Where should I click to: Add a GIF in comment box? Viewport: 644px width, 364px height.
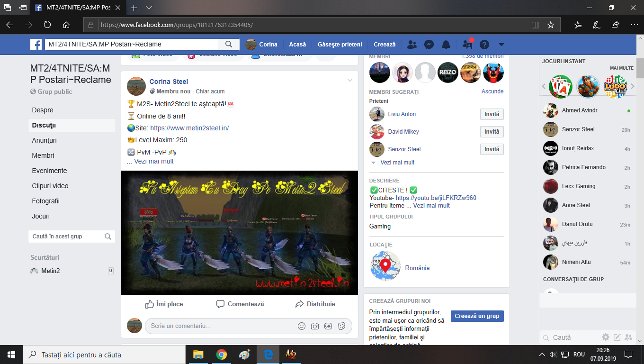coord(328,326)
